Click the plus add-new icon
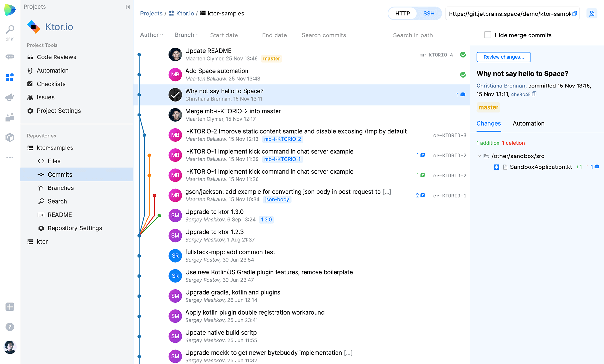604x364 pixels. point(10,307)
